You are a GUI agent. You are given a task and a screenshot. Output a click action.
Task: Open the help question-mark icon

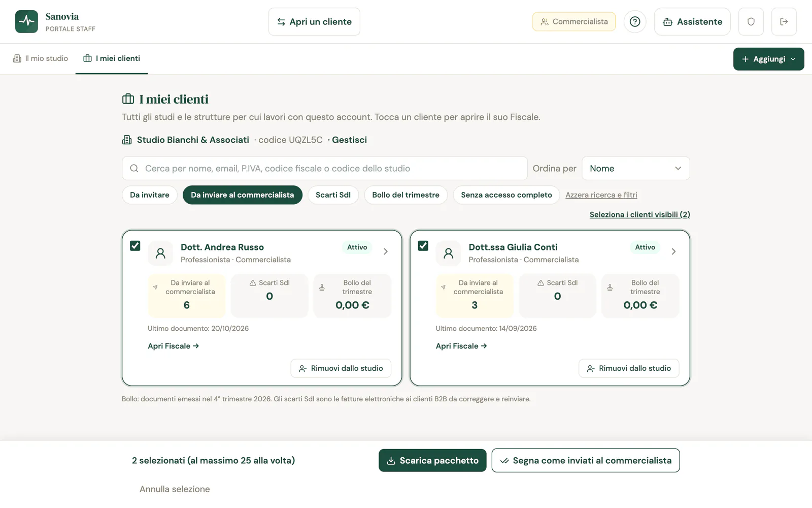click(x=635, y=21)
